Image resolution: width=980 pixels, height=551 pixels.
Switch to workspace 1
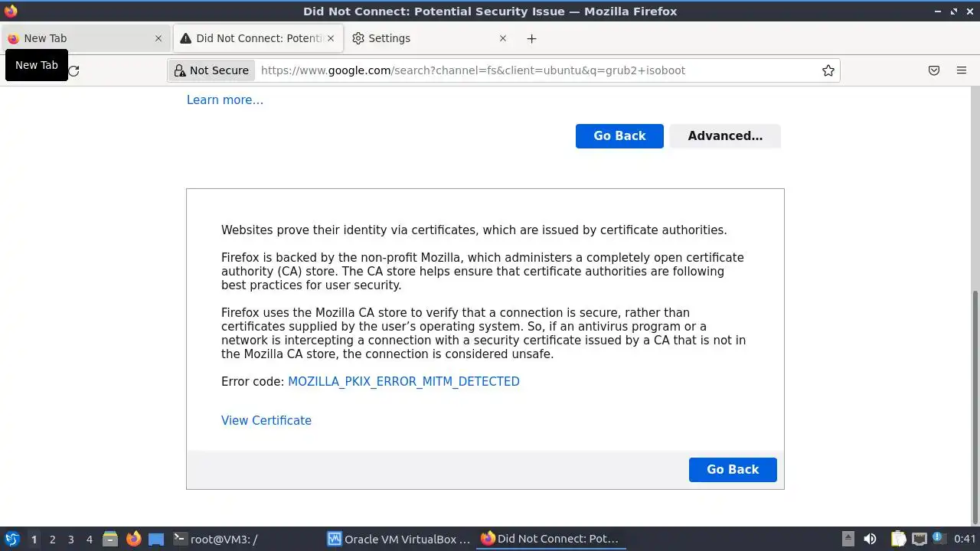tap(34, 539)
